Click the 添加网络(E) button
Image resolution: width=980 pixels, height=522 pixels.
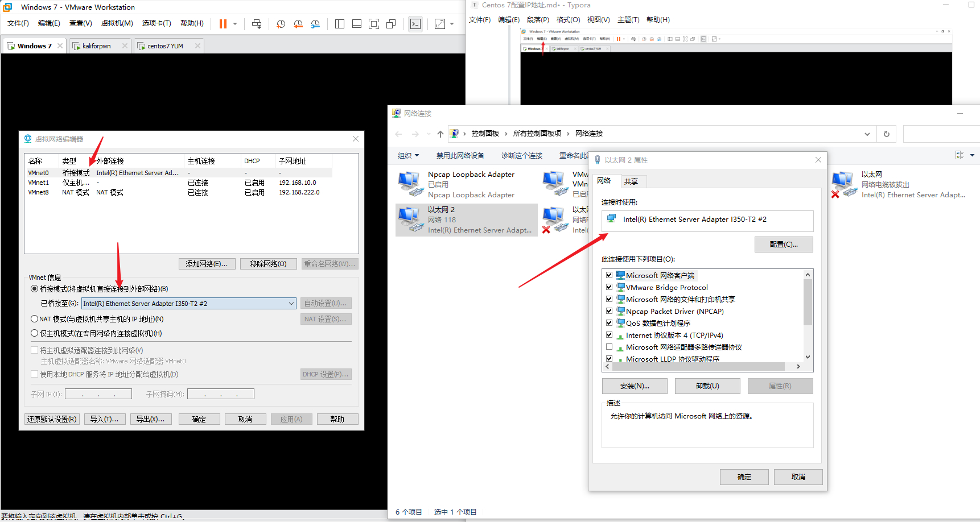point(207,263)
